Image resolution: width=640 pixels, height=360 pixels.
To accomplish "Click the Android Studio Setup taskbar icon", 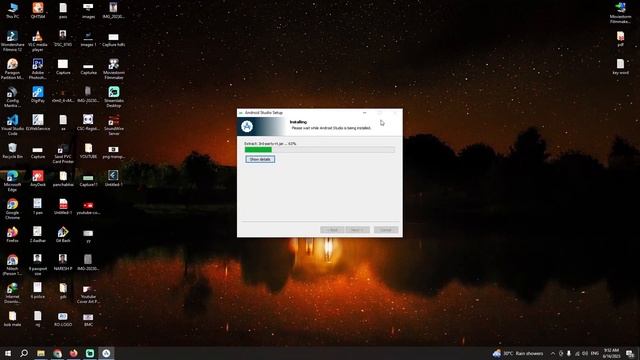I will coord(106,353).
